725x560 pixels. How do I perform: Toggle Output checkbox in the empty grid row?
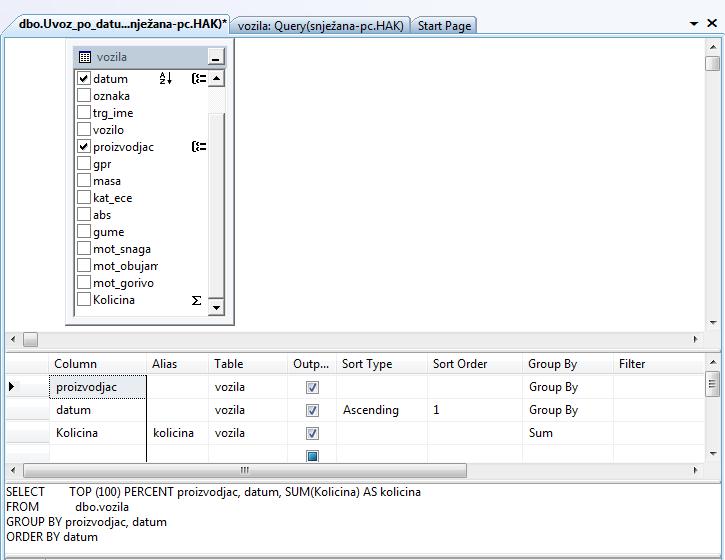pyautogui.click(x=312, y=456)
